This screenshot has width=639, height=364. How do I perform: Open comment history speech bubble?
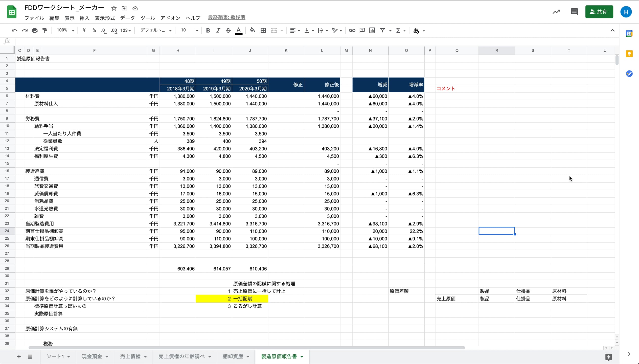[574, 12]
